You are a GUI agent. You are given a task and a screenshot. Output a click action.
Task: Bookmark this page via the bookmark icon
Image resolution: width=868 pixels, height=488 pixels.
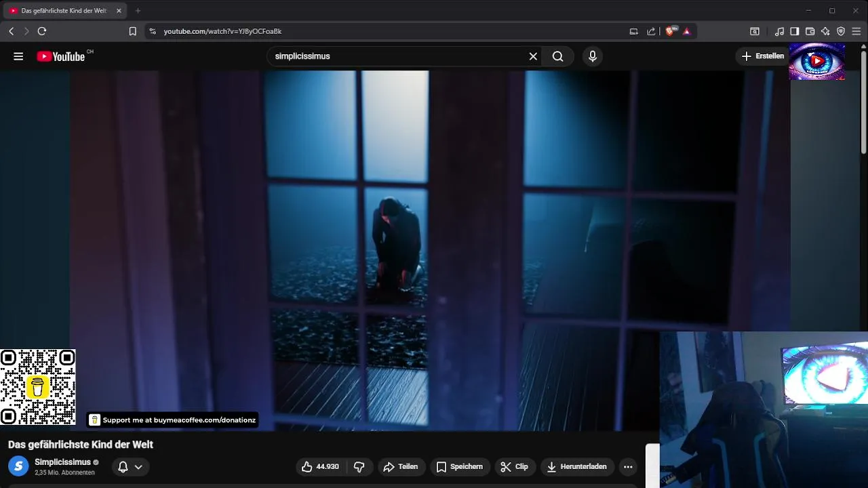pos(133,31)
